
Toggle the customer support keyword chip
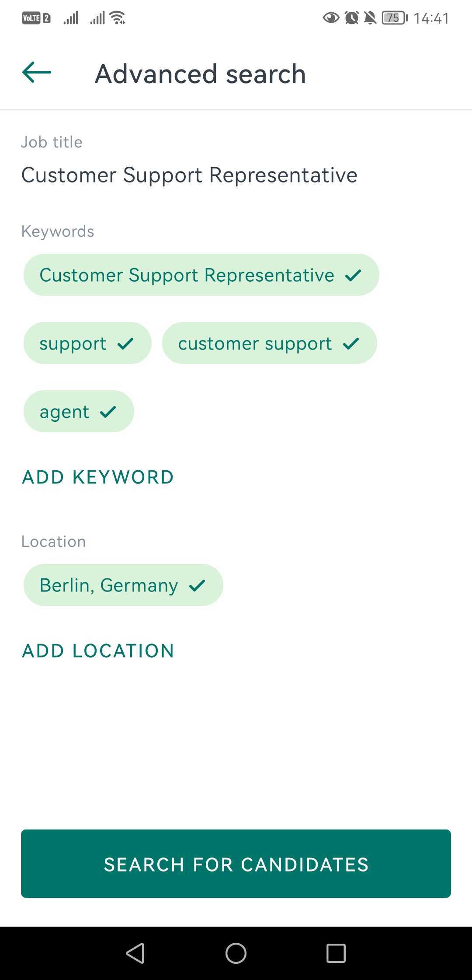point(269,343)
